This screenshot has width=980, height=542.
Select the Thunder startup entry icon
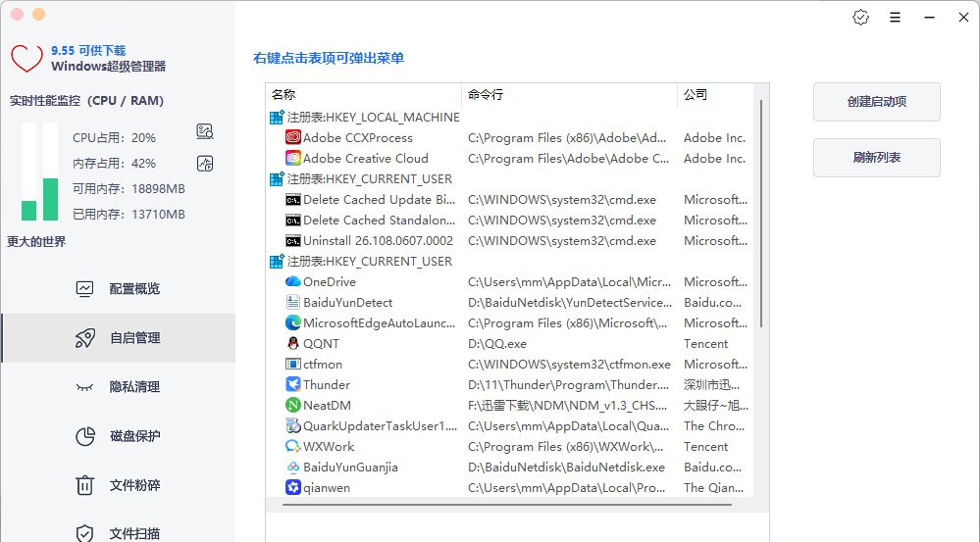[x=292, y=384]
